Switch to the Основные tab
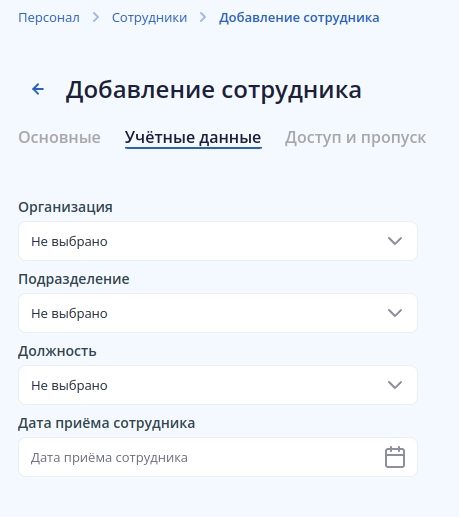 [59, 137]
